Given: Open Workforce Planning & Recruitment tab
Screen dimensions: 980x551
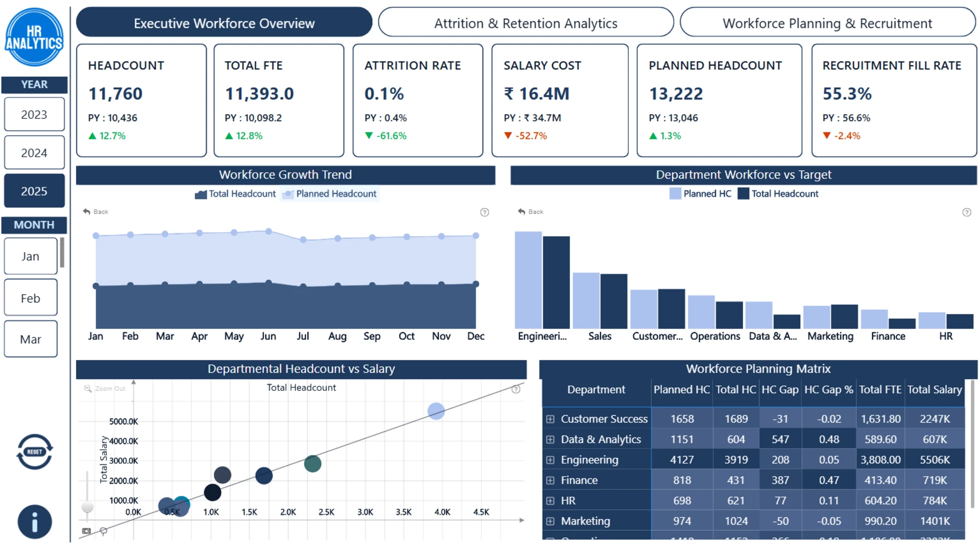Looking at the screenshot, I should 827,23.
